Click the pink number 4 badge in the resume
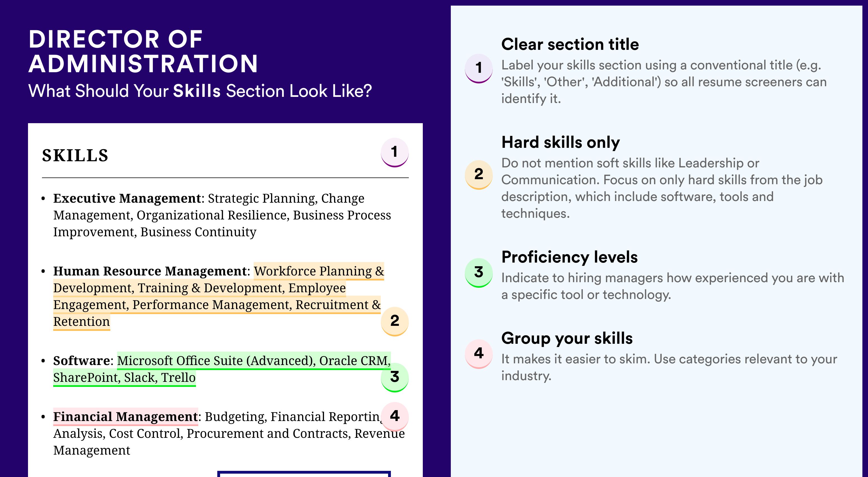The width and height of the screenshot is (868, 477). [x=394, y=416]
